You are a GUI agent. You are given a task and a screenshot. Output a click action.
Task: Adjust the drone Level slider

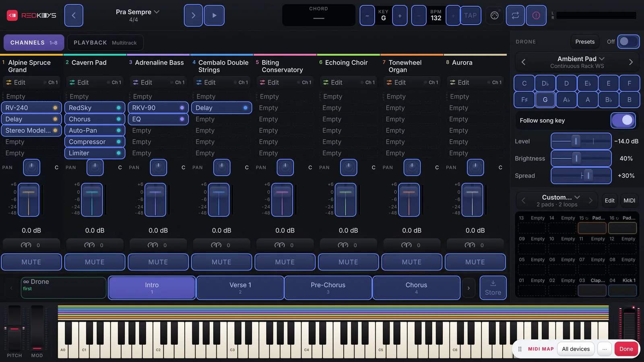point(581,141)
